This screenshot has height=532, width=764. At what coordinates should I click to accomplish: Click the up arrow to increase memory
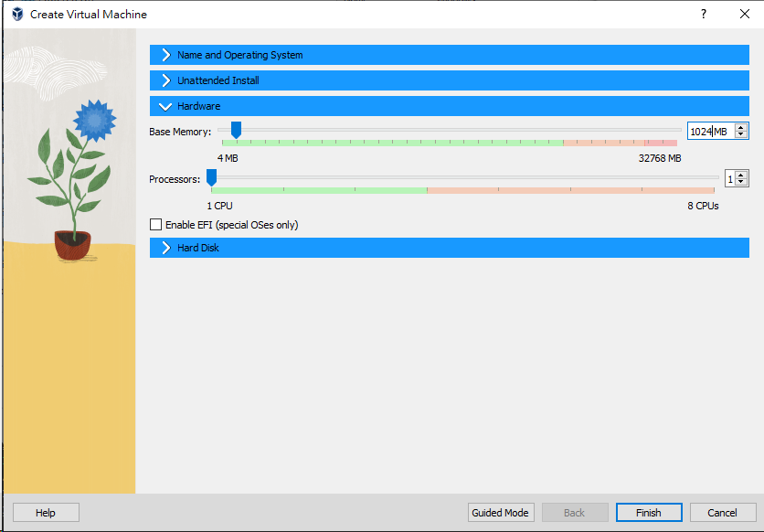point(740,127)
